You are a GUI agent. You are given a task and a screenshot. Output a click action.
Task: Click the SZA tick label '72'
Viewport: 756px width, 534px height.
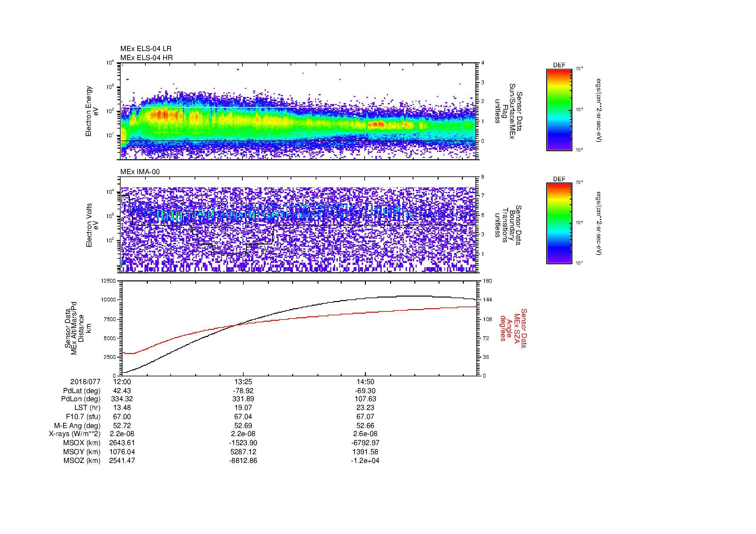click(486, 338)
